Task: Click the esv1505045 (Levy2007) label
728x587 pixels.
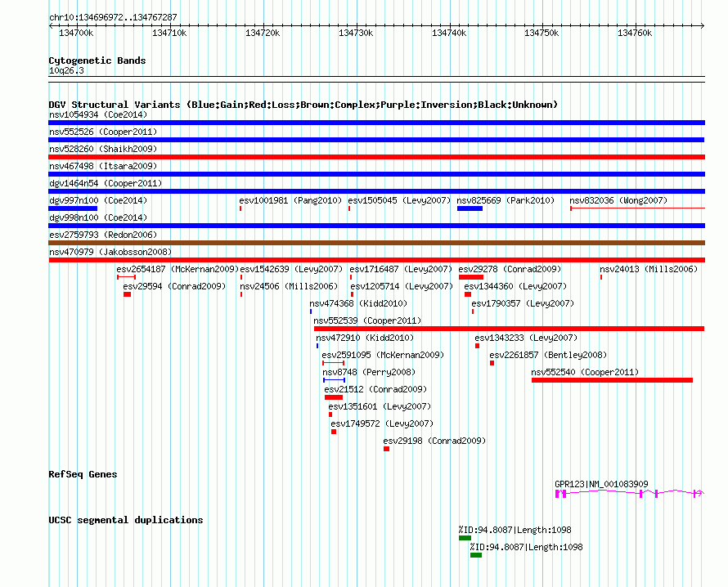Action: point(399,200)
